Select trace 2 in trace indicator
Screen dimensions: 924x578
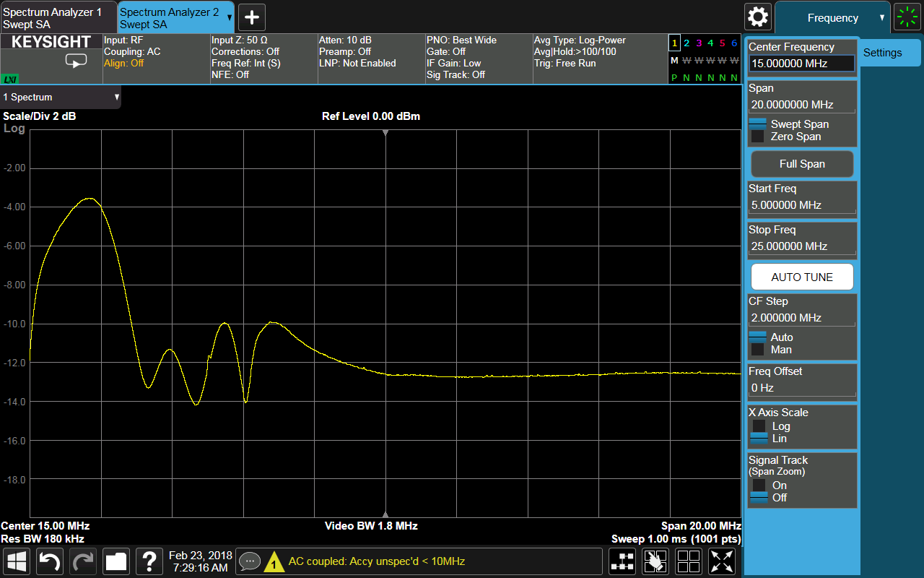687,43
